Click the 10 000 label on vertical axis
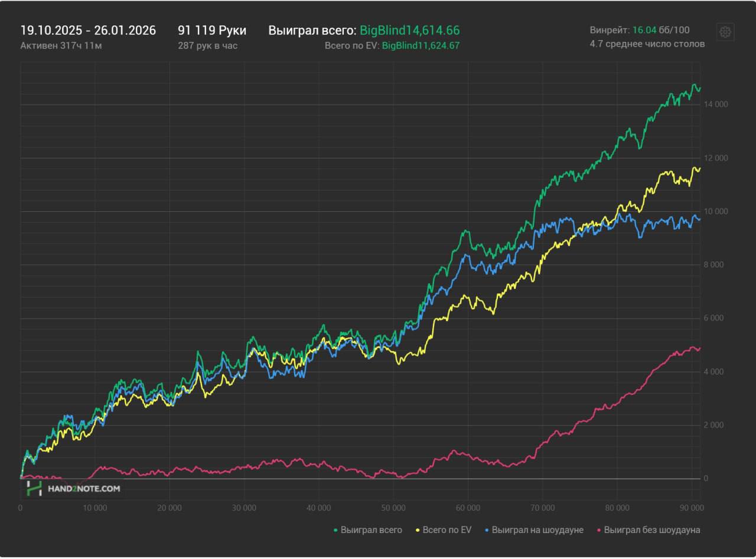 click(715, 211)
